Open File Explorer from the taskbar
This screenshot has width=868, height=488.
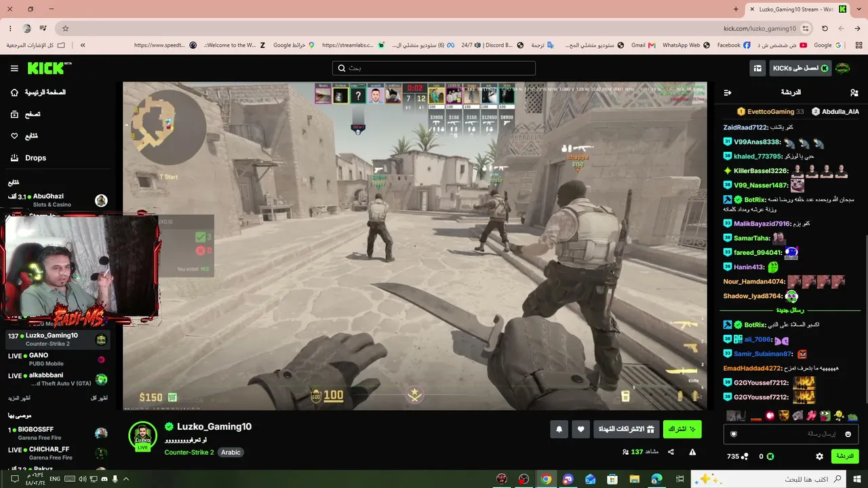pos(634,479)
